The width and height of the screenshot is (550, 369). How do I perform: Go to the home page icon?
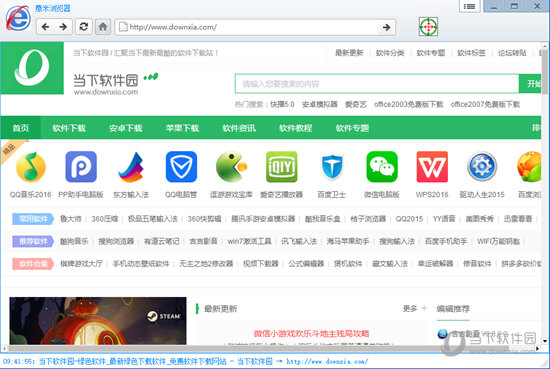(103, 27)
